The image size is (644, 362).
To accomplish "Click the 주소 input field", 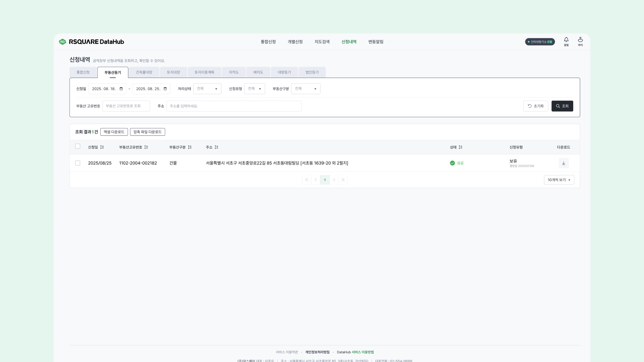I will [234, 106].
